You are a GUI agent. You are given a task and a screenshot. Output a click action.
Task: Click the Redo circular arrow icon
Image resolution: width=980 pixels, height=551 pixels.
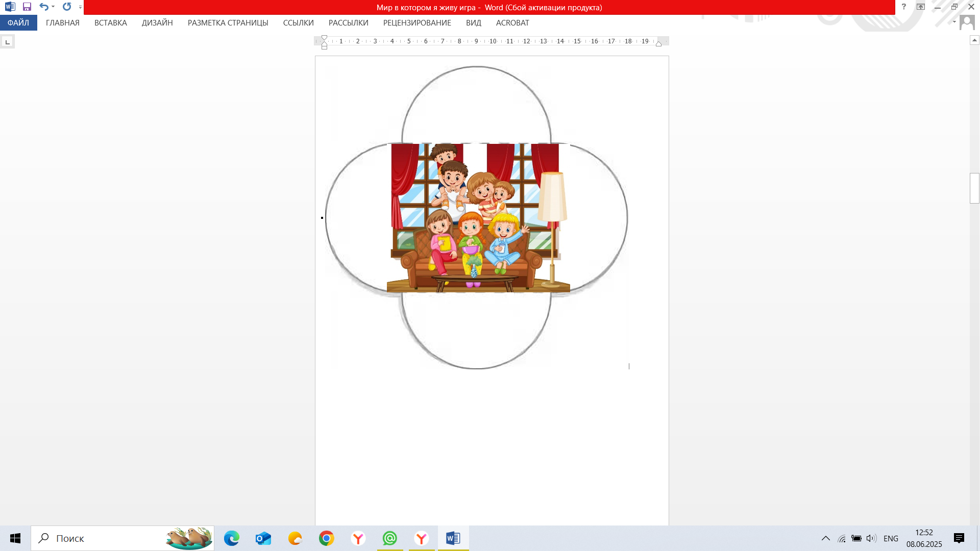67,7
